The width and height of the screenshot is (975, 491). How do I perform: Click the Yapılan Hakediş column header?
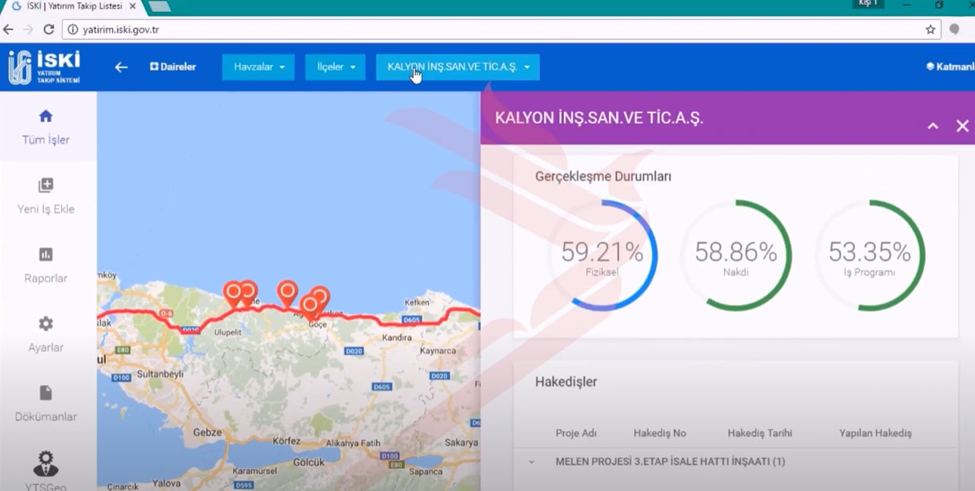point(875,433)
